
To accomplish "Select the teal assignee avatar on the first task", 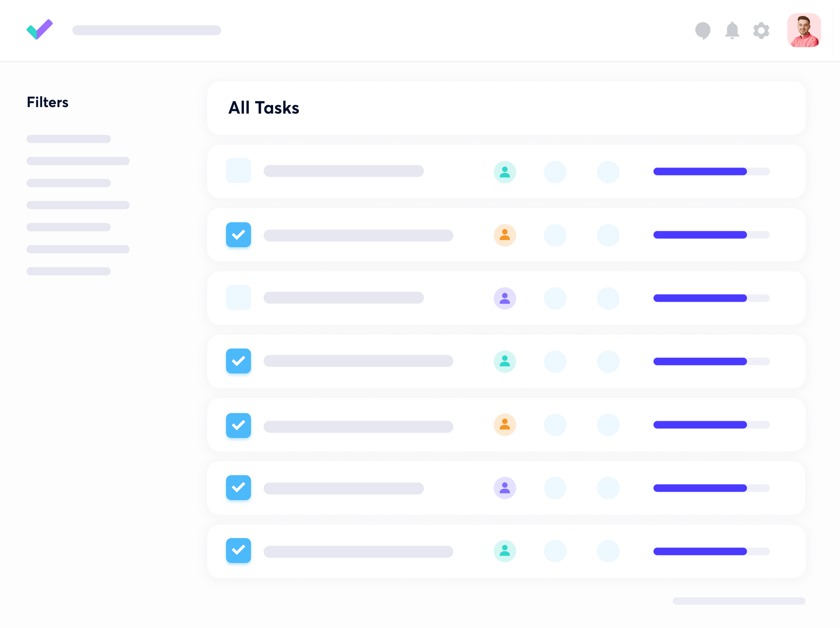I will [505, 172].
